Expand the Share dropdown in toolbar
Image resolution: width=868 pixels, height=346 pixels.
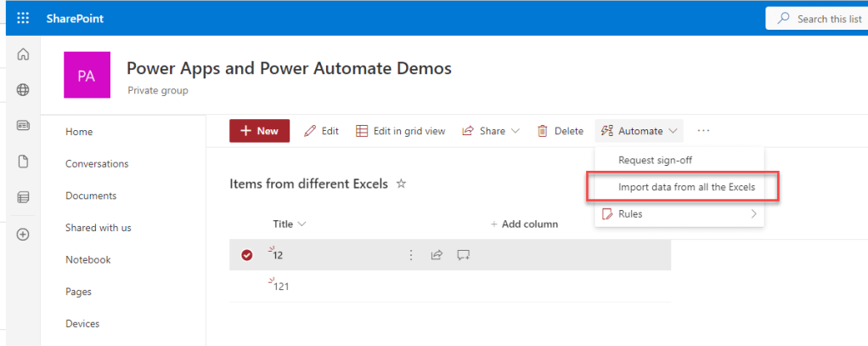click(x=491, y=131)
